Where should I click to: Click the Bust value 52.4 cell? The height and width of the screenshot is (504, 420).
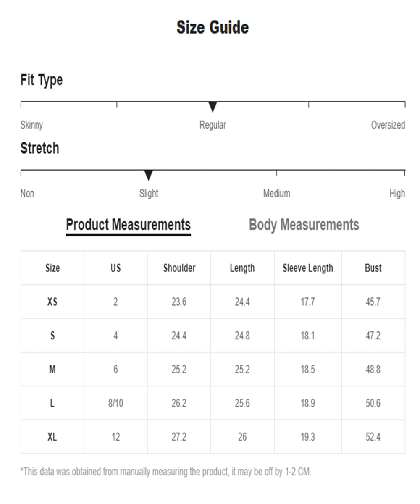[373, 437]
